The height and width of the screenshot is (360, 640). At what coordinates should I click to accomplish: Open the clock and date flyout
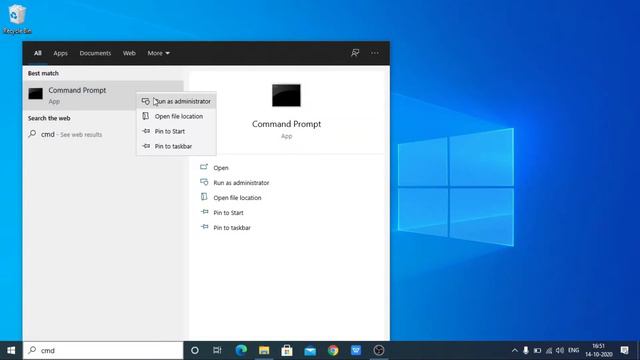pos(599,350)
